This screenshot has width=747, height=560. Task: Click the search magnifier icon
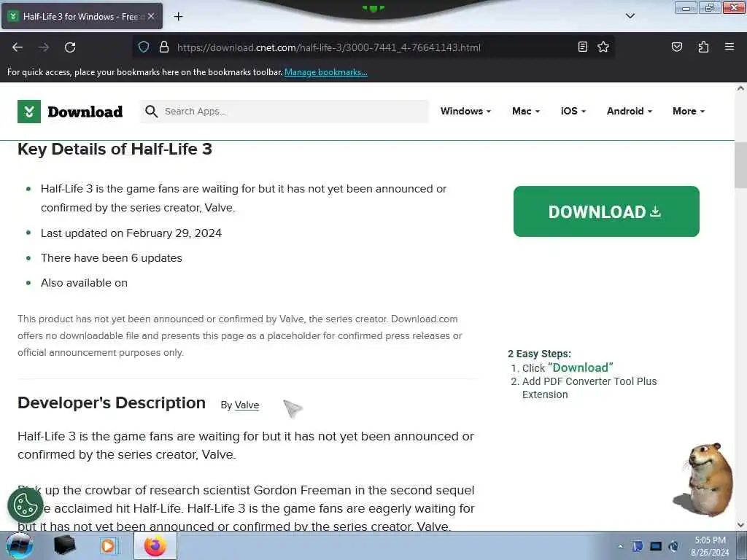[152, 112]
